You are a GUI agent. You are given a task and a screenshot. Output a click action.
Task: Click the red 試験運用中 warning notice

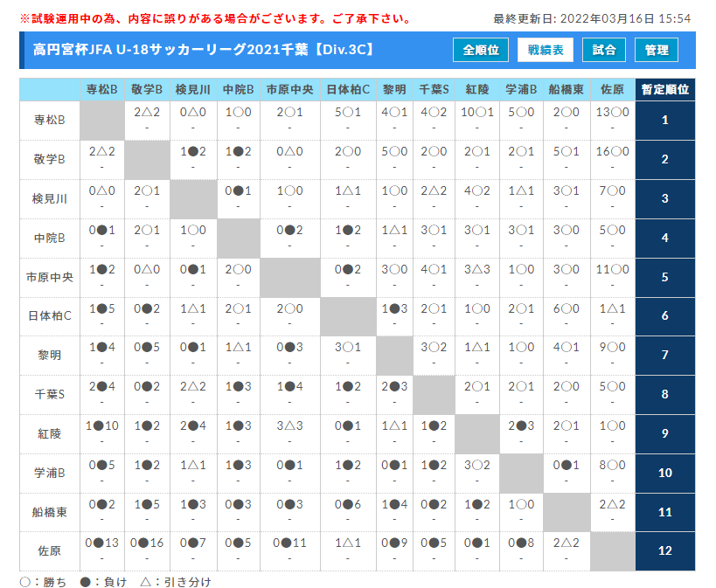pyautogui.click(x=216, y=18)
